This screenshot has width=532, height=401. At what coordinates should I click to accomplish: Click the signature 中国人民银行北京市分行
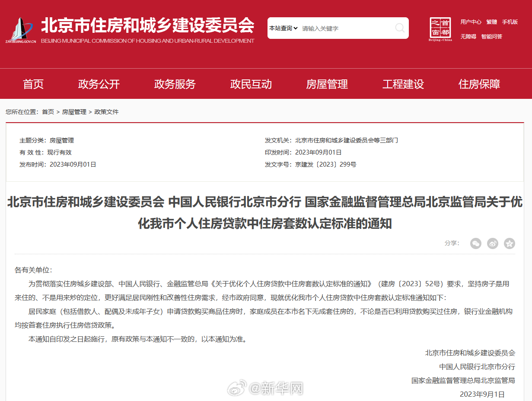pyautogui.click(x=477, y=367)
